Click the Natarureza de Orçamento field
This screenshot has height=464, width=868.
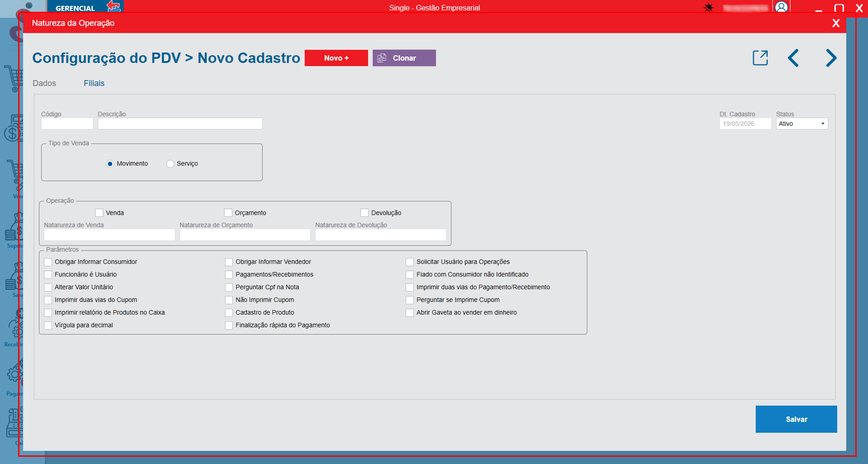[x=245, y=234]
